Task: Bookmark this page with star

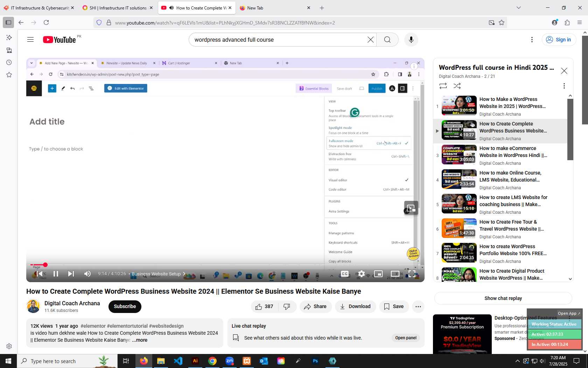Action: tap(502, 22)
